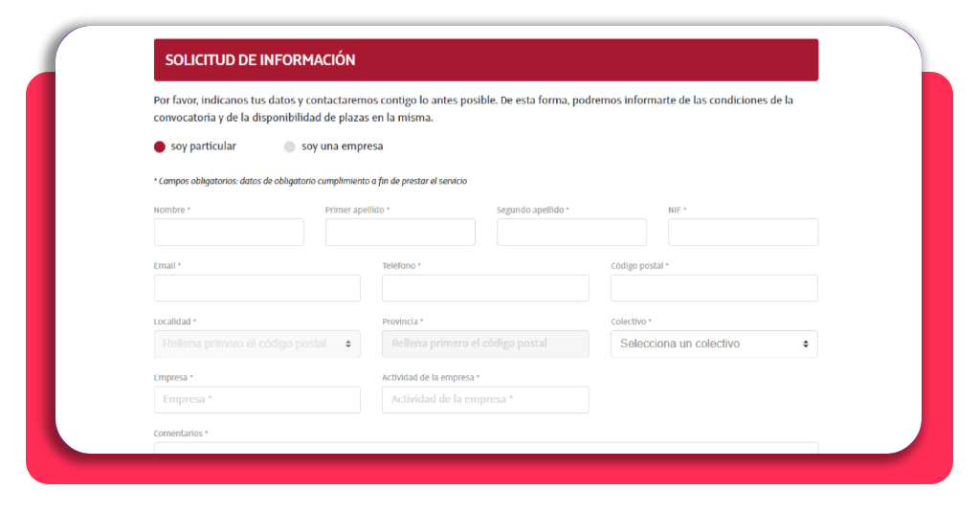Click the "Colectivo *" label
The image size is (980, 513).
pyautogui.click(x=632, y=322)
